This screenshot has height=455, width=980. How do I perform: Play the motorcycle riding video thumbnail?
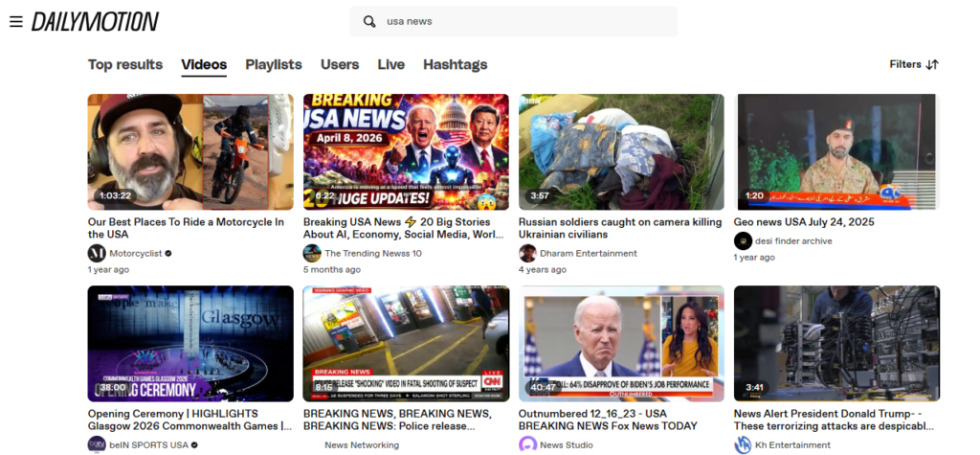pos(190,152)
